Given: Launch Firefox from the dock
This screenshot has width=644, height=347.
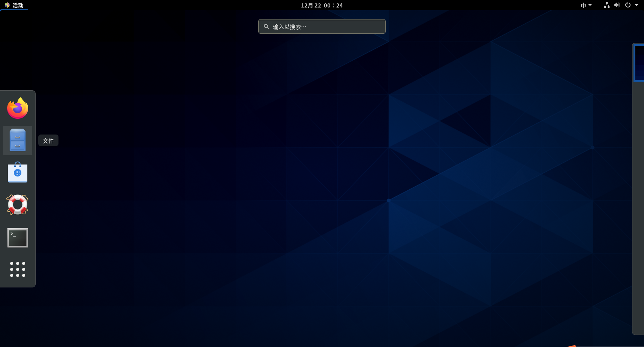Looking at the screenshot, I should (17, 108).
